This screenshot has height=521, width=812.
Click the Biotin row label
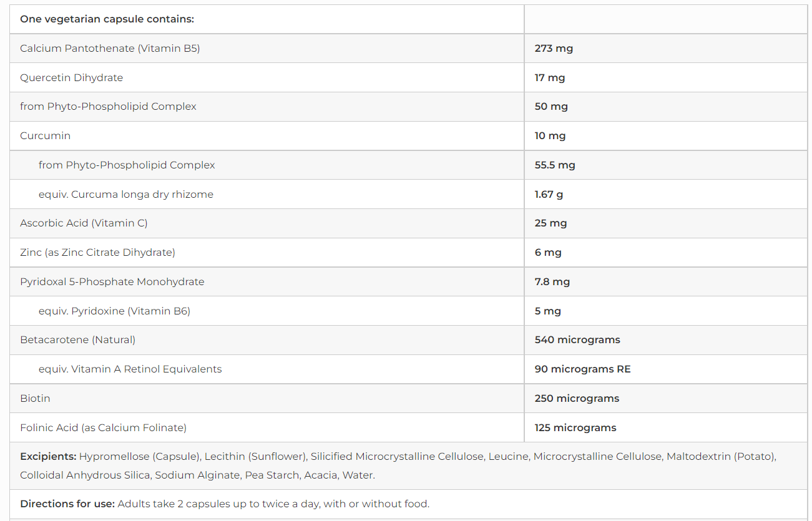[x=35, y=398]
